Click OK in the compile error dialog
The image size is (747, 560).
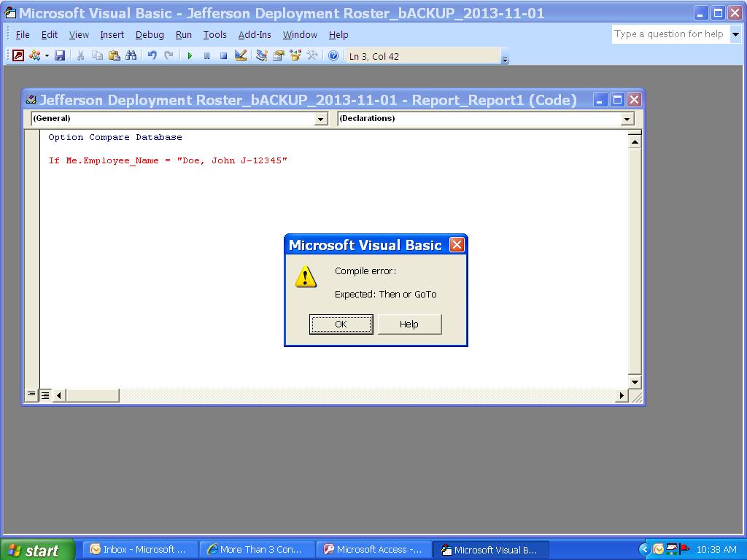341,324
